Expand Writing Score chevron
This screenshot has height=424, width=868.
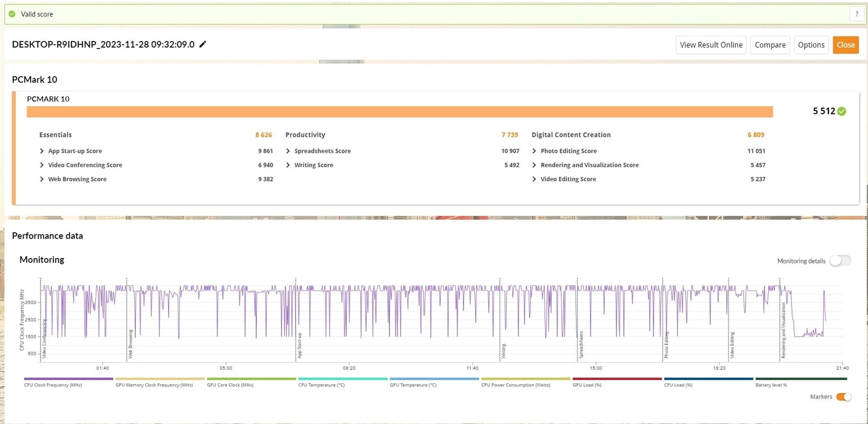(288, 165)
